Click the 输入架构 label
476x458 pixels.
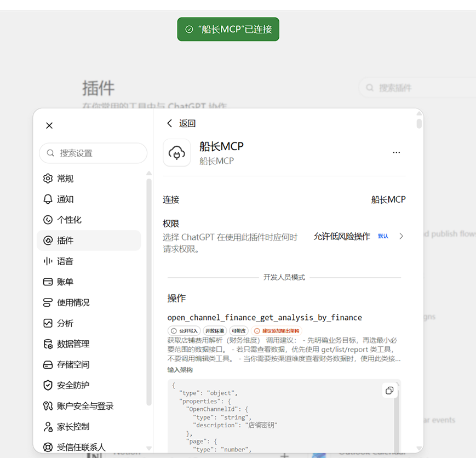click(180, 370)
